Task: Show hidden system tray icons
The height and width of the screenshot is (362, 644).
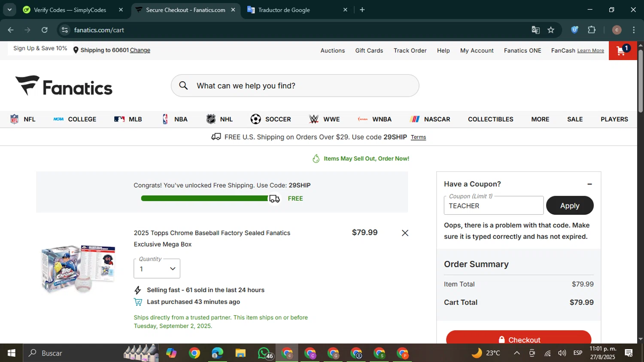Action: 517,353
